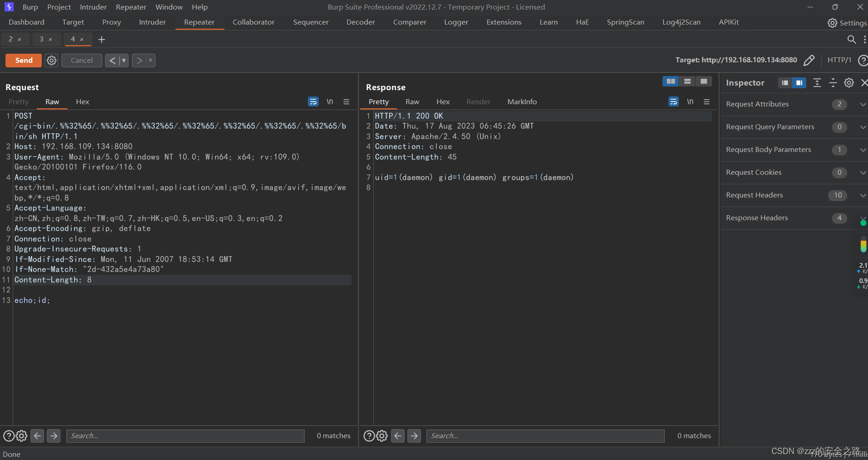Expand Request Body Parameters section
The width and height of the screenshot is (868, 460).
863,150
